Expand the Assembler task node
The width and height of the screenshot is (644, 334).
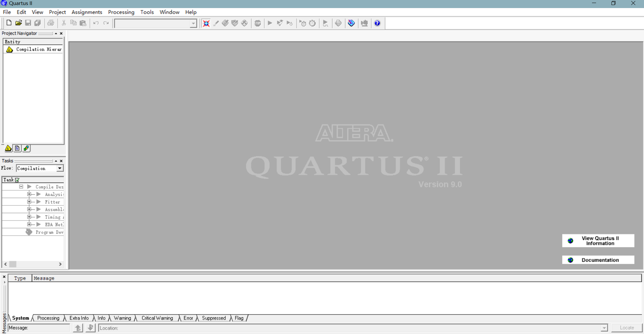click(x=29, y=209)
